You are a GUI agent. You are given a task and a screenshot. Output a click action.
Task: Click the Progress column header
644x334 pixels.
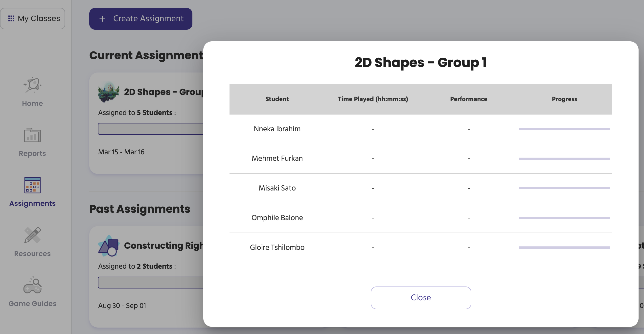[564, 99]
